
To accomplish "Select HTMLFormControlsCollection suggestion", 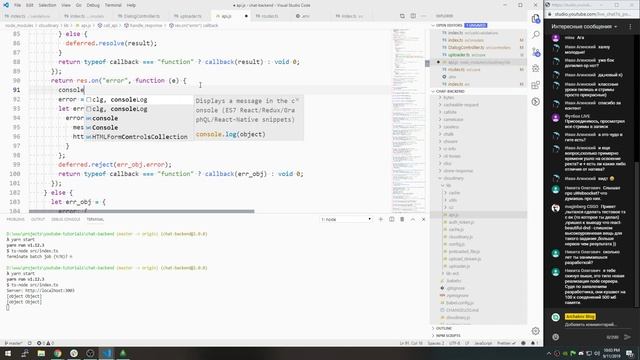I will click(139, 137).
